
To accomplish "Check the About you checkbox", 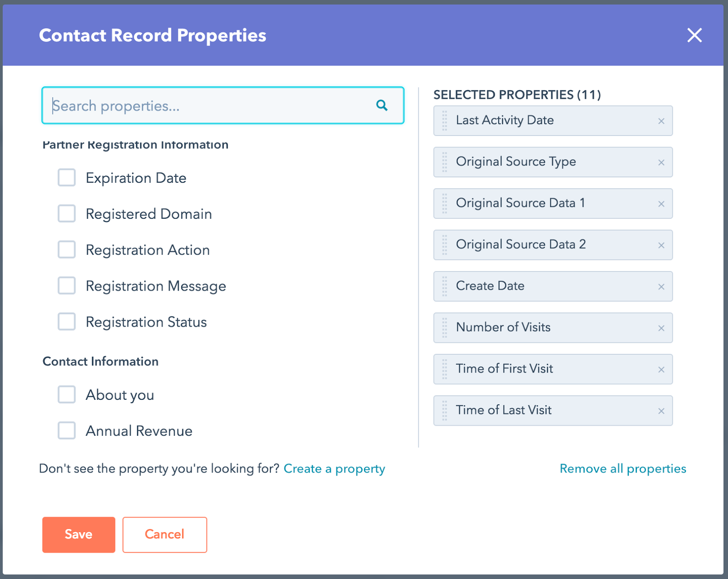I will [66, 394].
